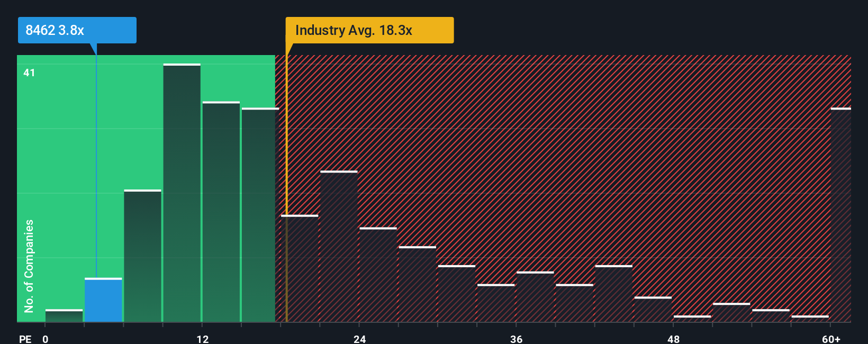
Task: Click the x-axis label '24'
Action: 360,339
